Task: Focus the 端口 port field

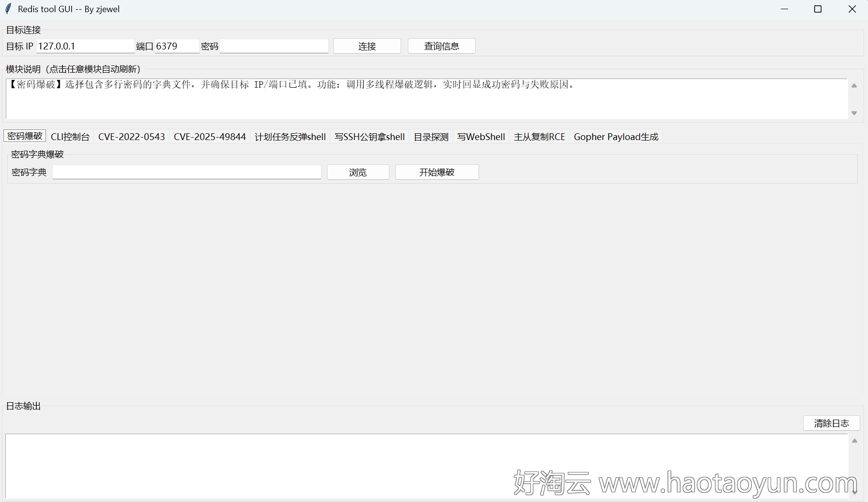Action: (177, 46)
